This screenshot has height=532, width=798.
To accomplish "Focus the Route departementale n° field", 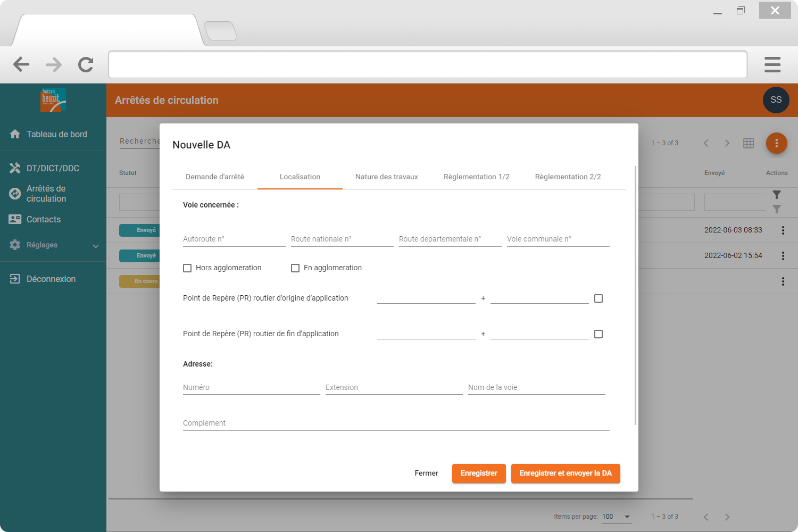I will coord(450,239).
